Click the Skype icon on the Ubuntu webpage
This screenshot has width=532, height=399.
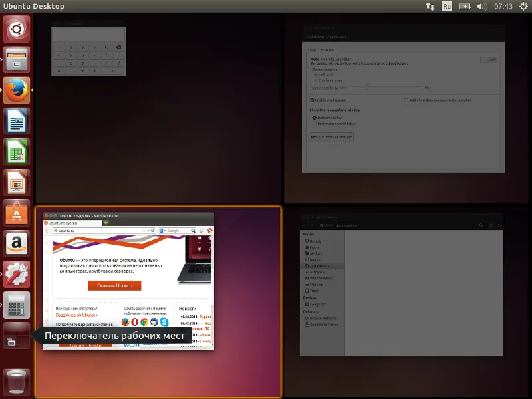164,321
